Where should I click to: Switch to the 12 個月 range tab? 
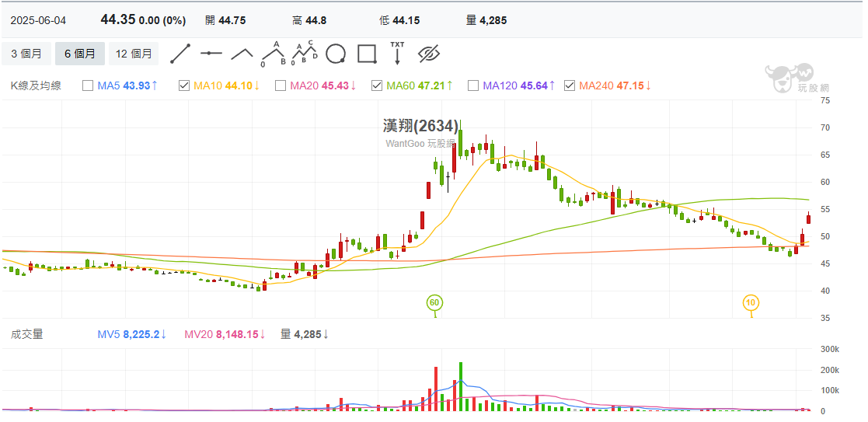(x=134, y=54)
